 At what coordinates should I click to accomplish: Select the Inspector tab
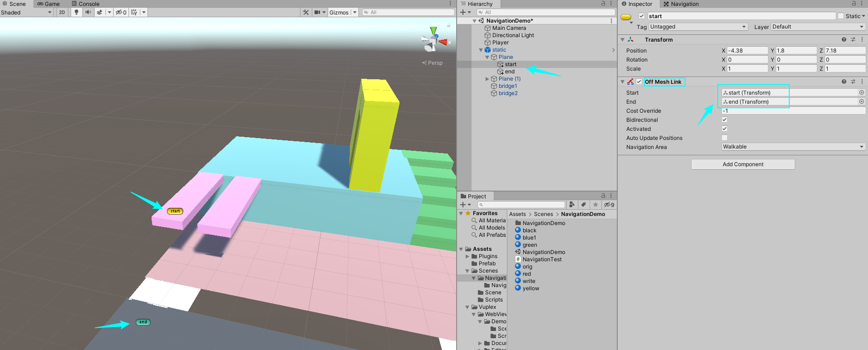coord(637,4)
